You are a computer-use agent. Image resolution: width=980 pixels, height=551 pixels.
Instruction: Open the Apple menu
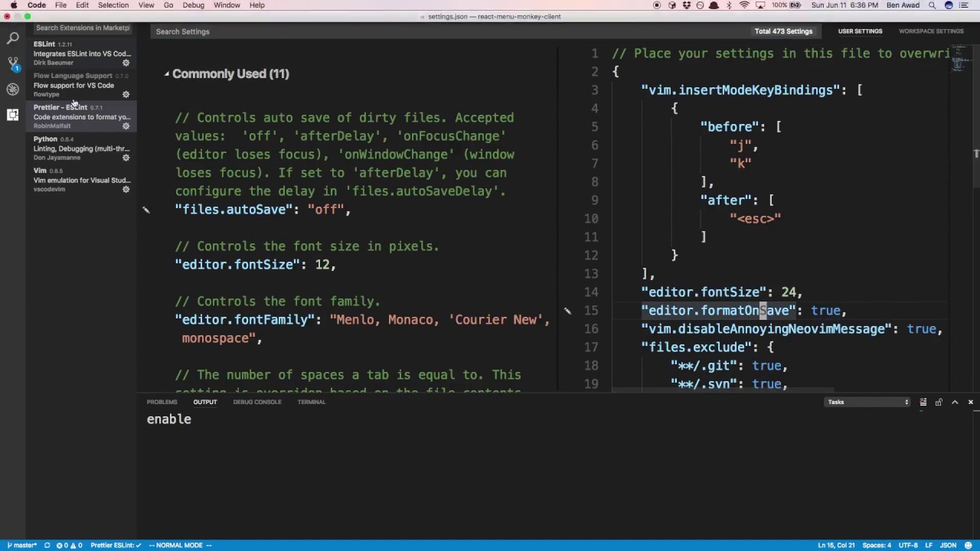click(13, 5)
